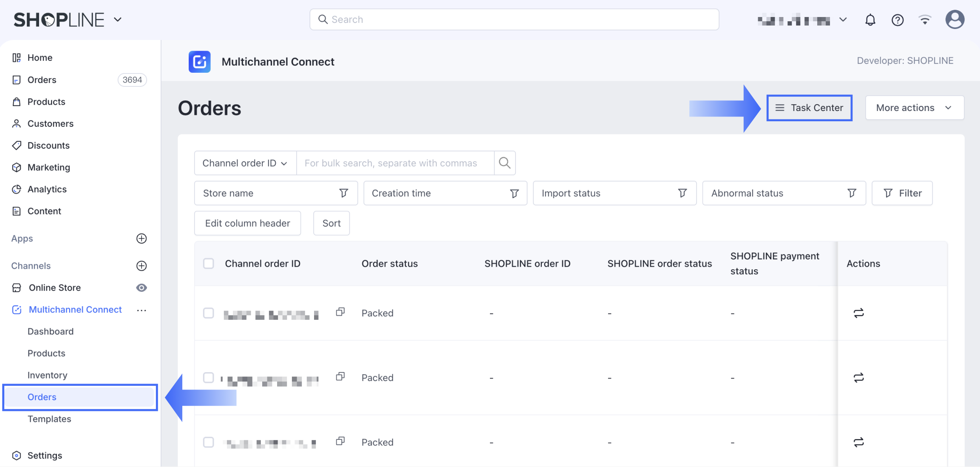Expand the More actions dropdown

[914, 108]
